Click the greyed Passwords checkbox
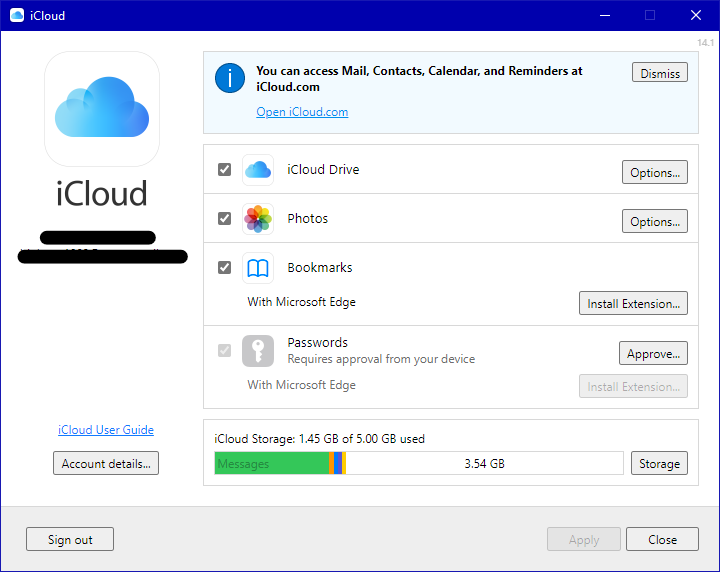 [225, 351]
